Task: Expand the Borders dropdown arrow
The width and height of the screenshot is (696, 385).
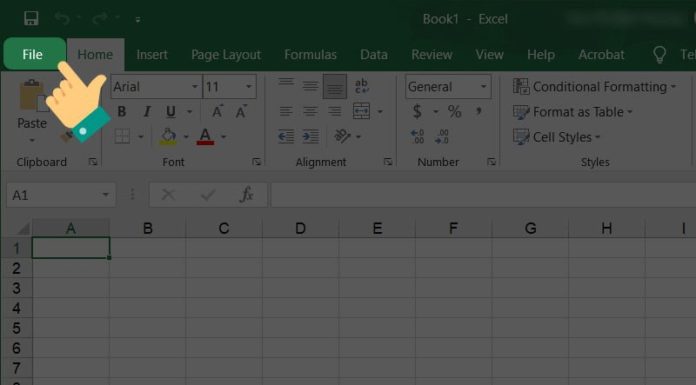Action: click(141, 136)
